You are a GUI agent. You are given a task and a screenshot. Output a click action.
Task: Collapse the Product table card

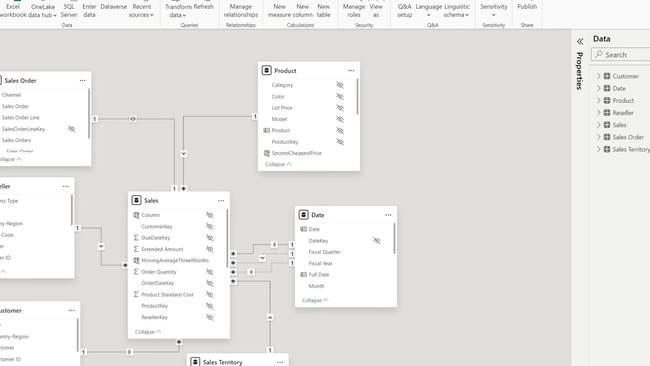click(x=278, y=164)
